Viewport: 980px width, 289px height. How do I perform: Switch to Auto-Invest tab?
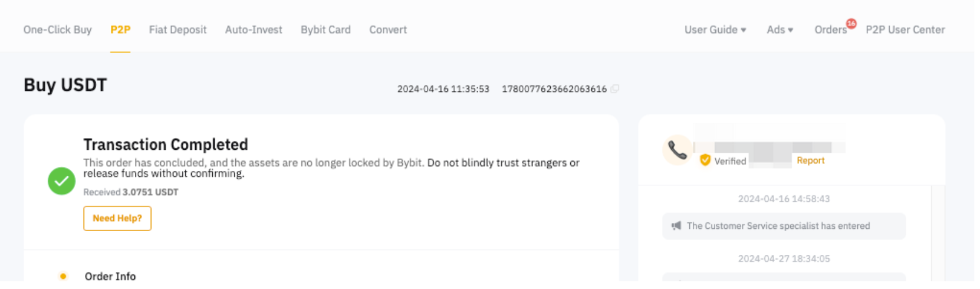254,29
